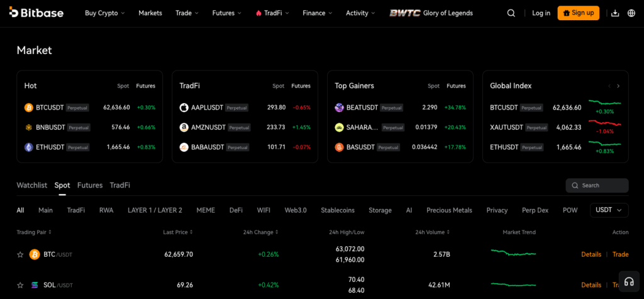Switch TradFi card to Spot
Screen dimensions: 644x299
(x=279, y=86)
